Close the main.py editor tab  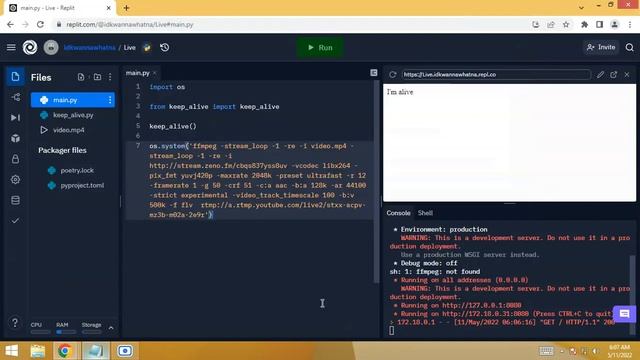pos(155,73)
